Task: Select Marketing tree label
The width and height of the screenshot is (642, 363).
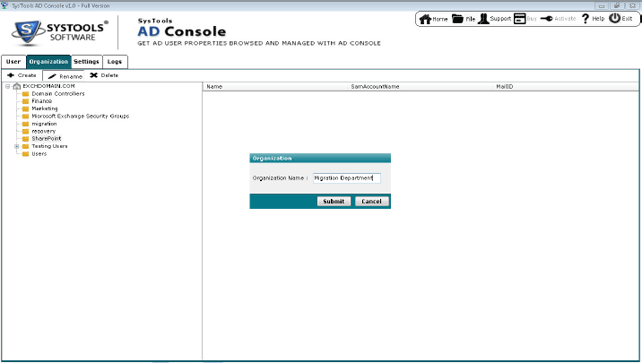Action: pyautogui.click(x=45, y=109)
